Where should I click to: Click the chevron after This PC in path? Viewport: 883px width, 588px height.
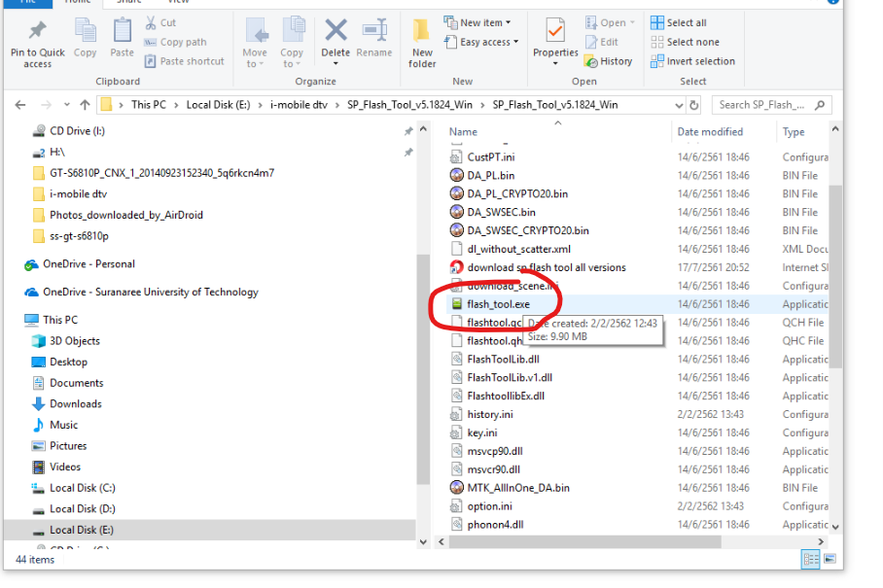(176, 105)
